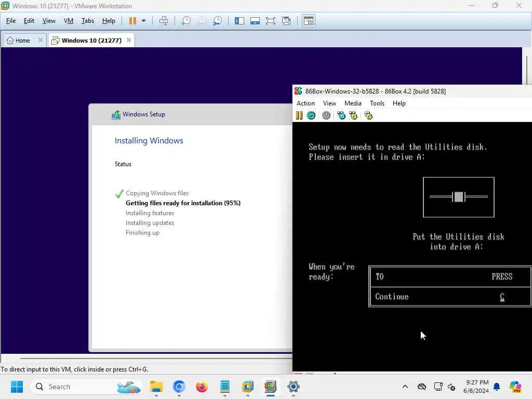Open the VMware Tabs menu
The height and width of the screenshot is (399, 532).
pyautogui.click(x=87, y=21)
